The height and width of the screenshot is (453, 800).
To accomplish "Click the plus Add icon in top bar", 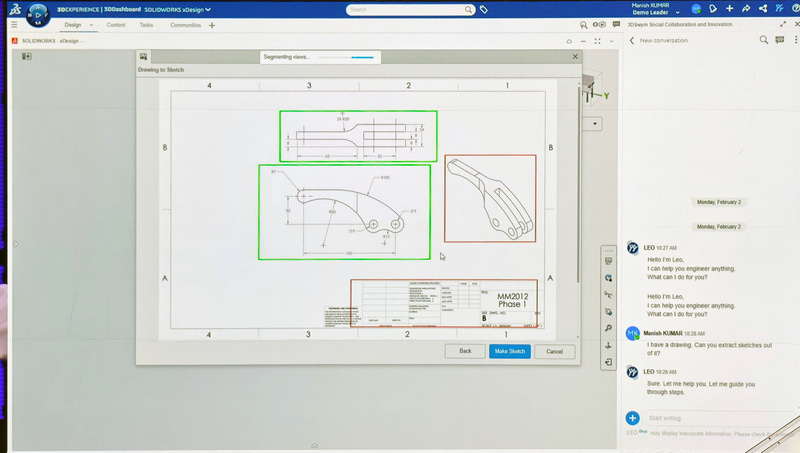I will click(x=730, y=8).
